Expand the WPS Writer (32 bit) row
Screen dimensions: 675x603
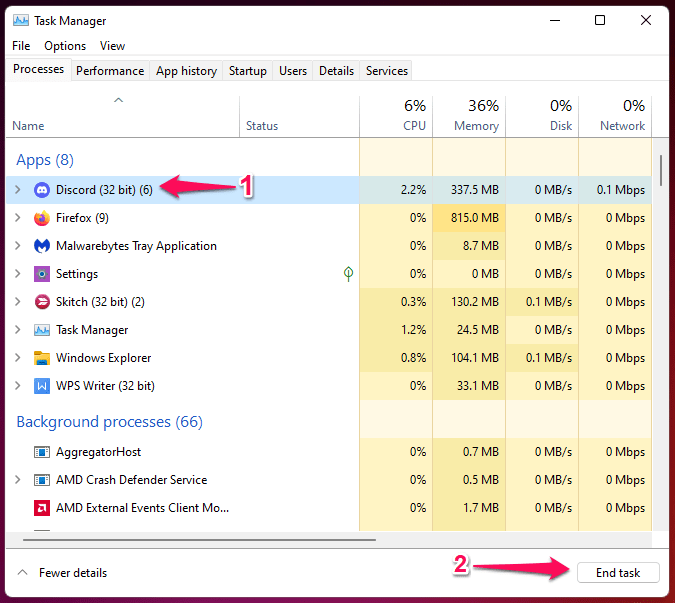point(18,385)
